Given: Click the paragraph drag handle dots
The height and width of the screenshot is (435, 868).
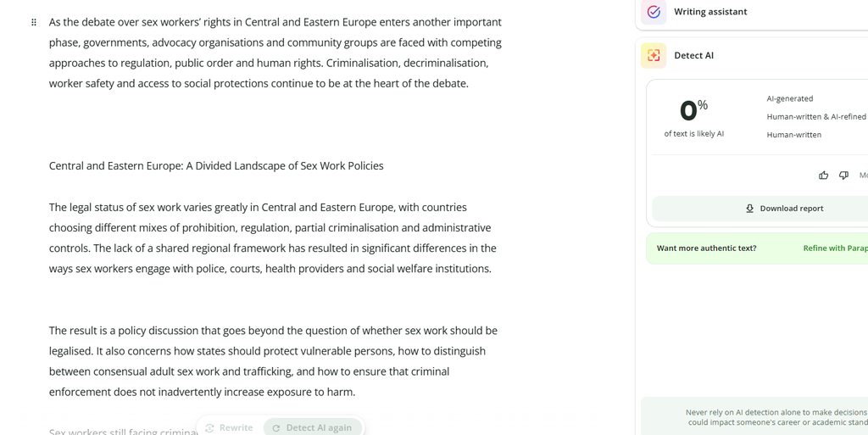Looking at the screenshot, I should tap(34, 22).
